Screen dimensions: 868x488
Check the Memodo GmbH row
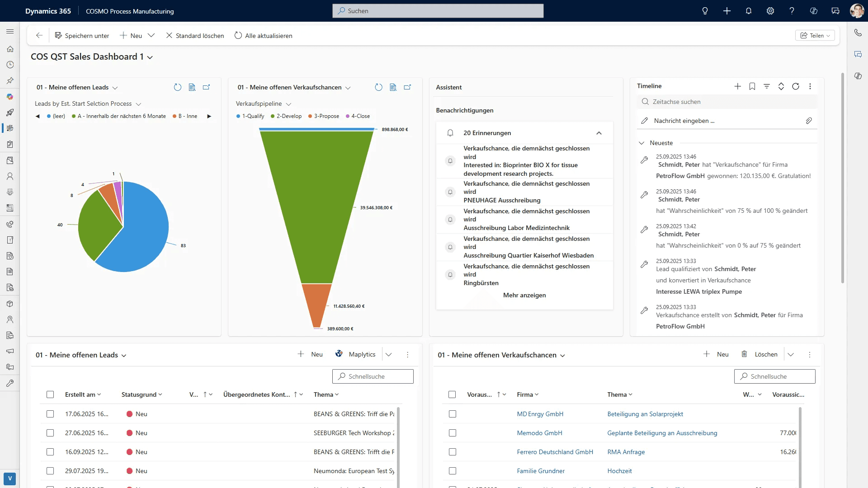click(453, 433)
